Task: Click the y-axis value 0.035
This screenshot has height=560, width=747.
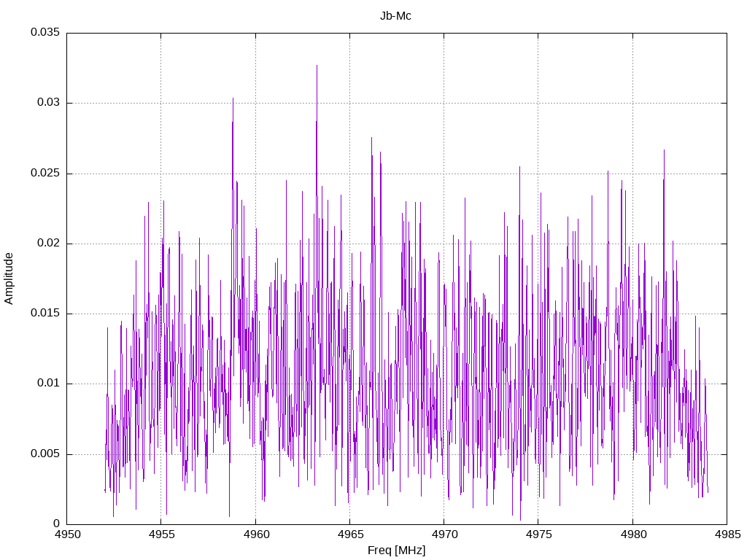Action: click(45, 32)
